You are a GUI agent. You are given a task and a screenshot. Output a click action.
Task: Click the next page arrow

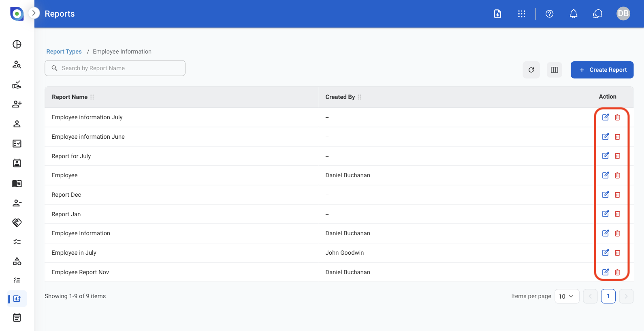tap(626, 296)
